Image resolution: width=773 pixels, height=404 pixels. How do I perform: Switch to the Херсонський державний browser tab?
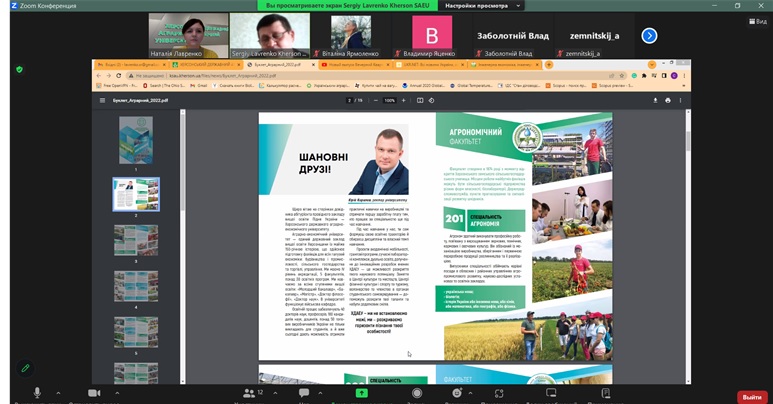pyautogui.click(x=206, y=65)
